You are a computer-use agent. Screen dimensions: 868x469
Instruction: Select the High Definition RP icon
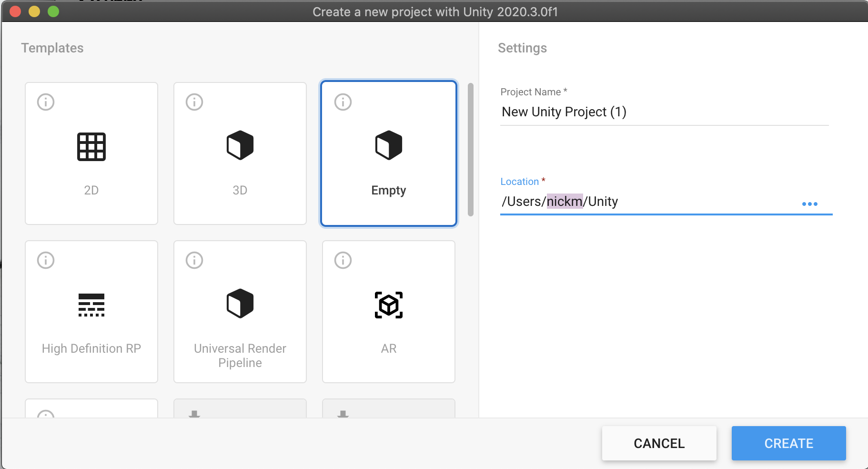point(91,305)
